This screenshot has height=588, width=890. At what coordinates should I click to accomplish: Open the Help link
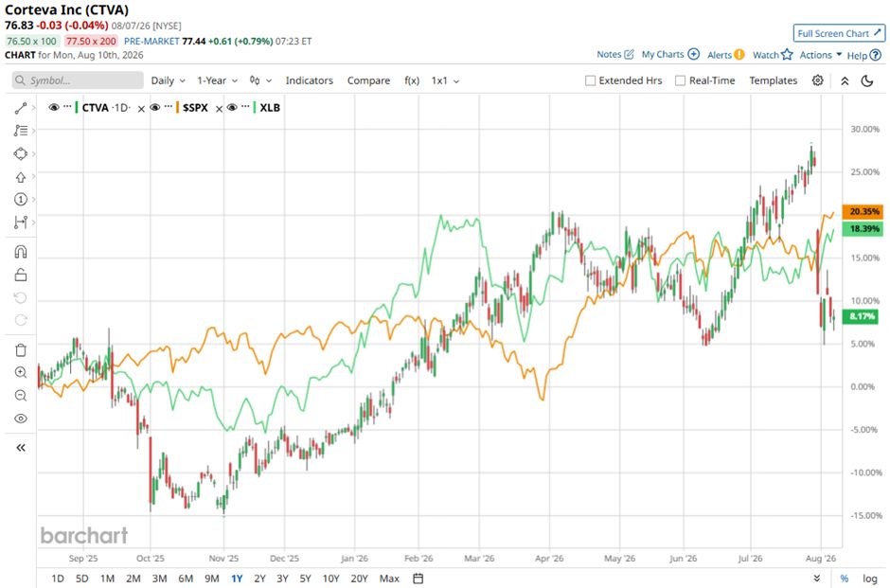point(863,55)
